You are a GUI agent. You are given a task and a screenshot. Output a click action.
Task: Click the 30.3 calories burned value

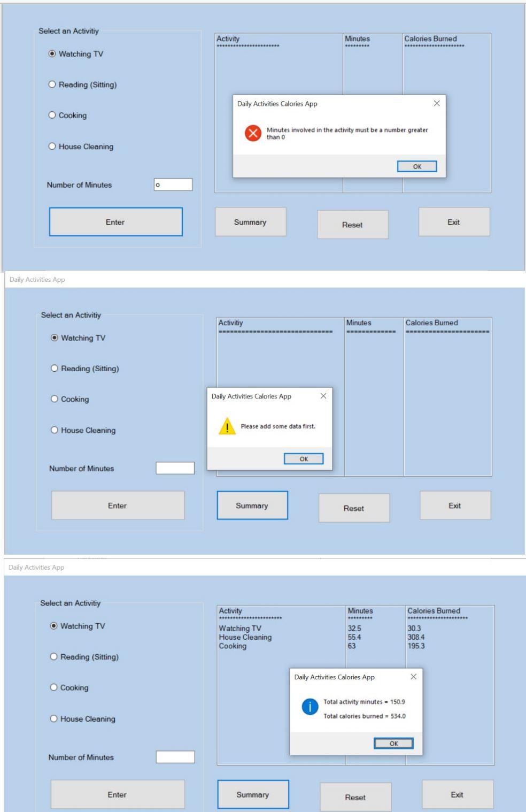(414, 629)
